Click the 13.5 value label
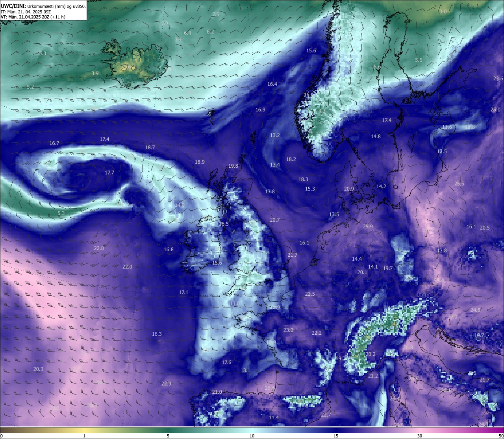The width and height of the screenshot is (504, 439). (334, 214)
